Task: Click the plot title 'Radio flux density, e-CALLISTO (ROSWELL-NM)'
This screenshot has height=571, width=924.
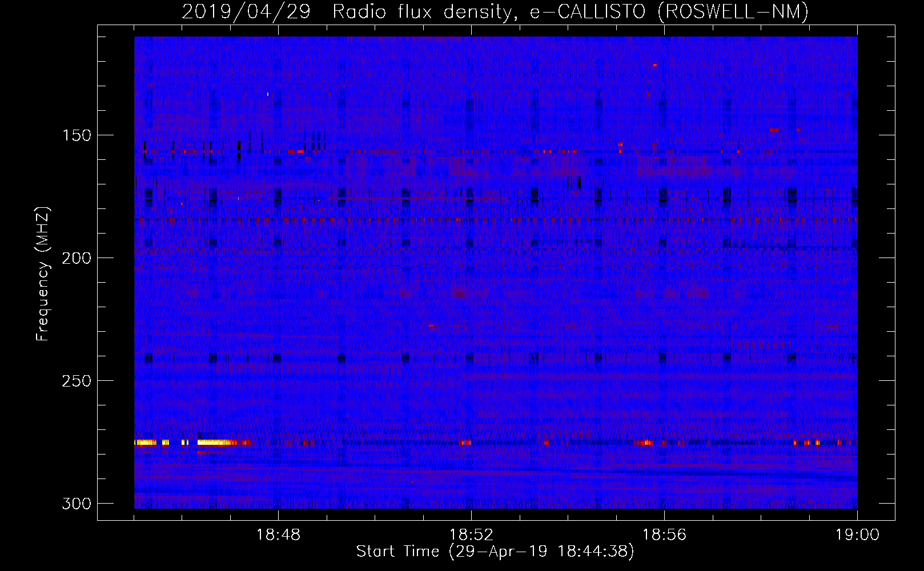Action: [x=570, y=11]
